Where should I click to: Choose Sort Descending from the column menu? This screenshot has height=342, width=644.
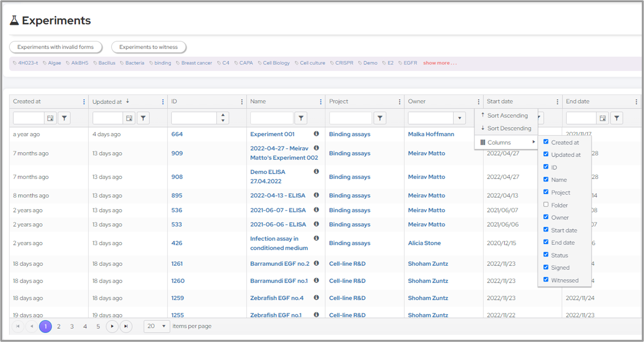509,128
